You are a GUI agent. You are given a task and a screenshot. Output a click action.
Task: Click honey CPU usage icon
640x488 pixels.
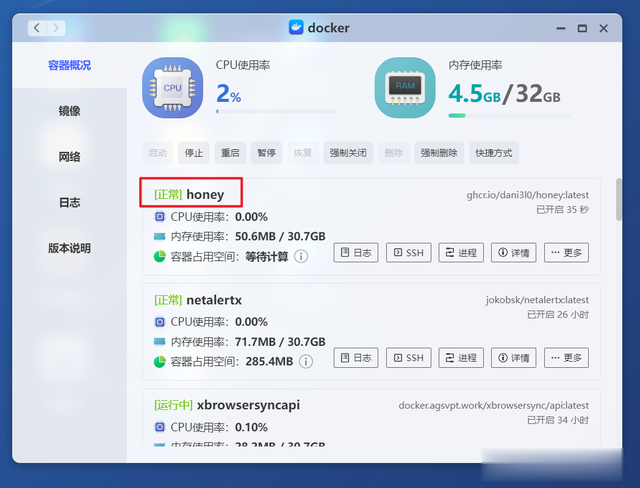[x=160, y=217]
